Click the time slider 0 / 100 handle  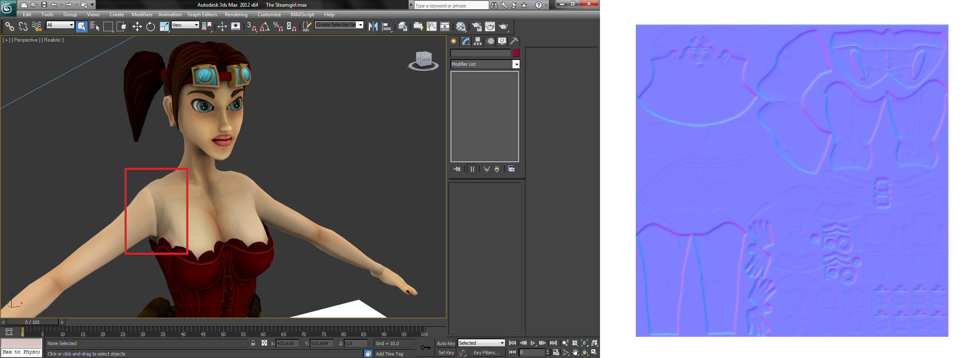pos(32,322)
